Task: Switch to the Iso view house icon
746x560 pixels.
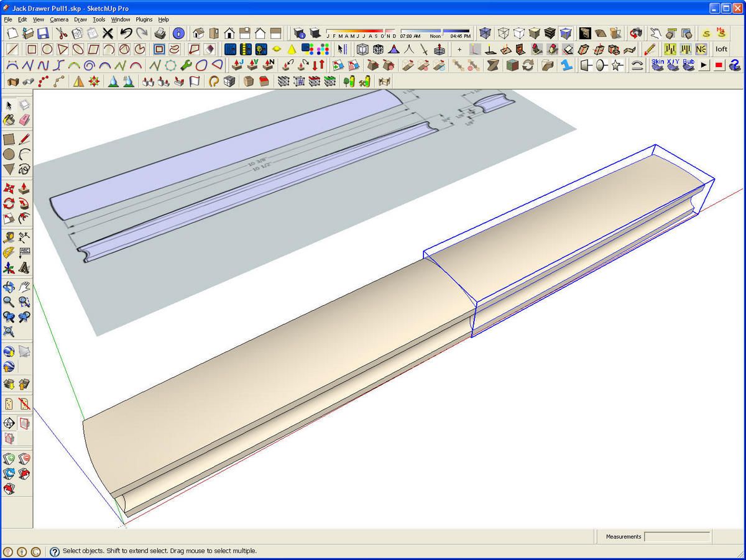Action: tap(199, 33)
